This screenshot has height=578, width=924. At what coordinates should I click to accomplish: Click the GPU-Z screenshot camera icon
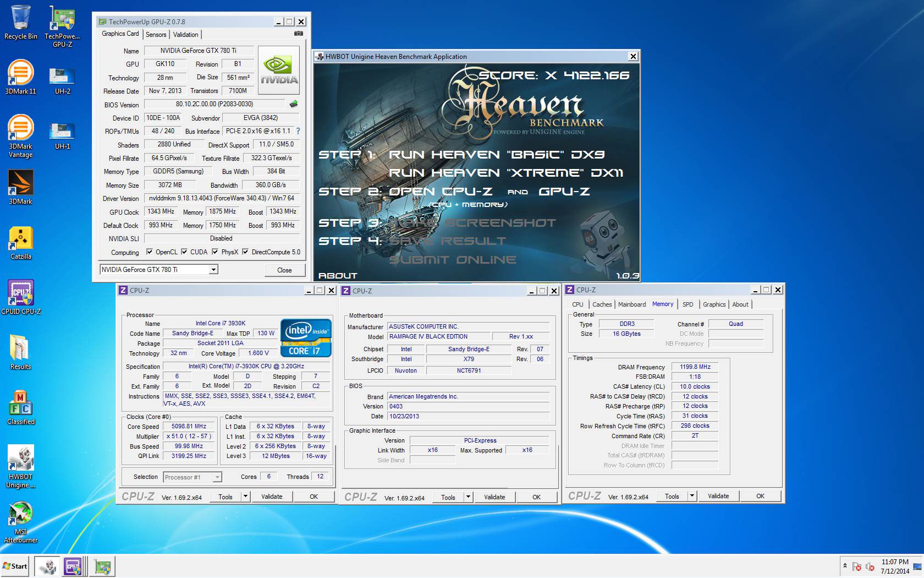[x=299, y=34]
